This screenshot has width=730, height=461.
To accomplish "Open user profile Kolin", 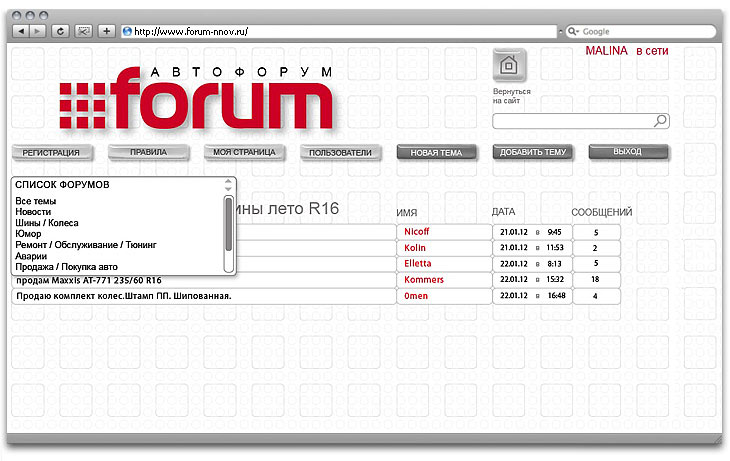I will coord(415,248).
